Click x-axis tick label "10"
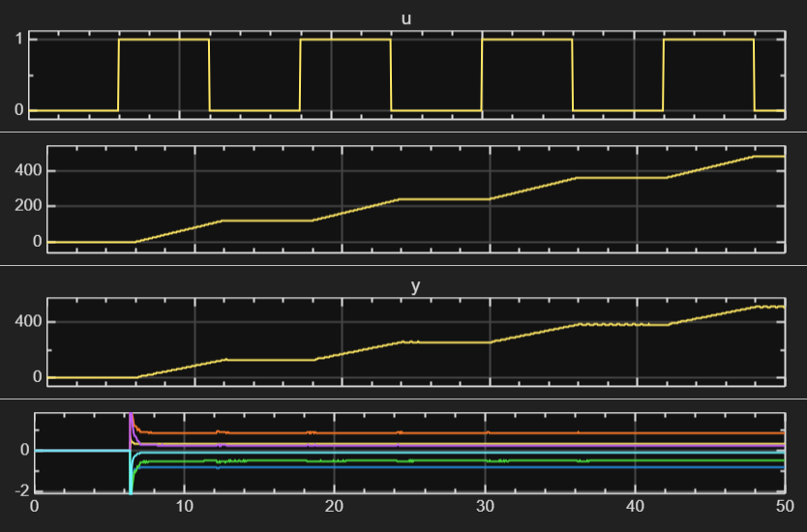The height and width of the screenshot is (532, 807). click(185, 505)
